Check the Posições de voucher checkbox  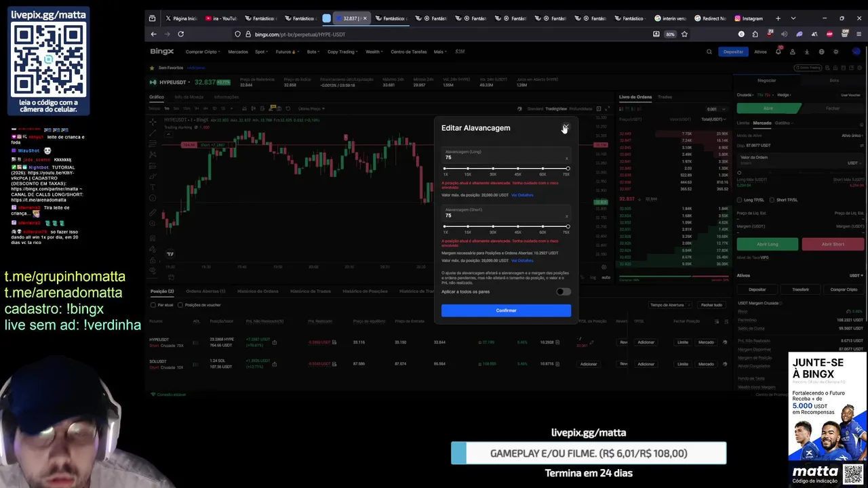(x=180, y=305)
